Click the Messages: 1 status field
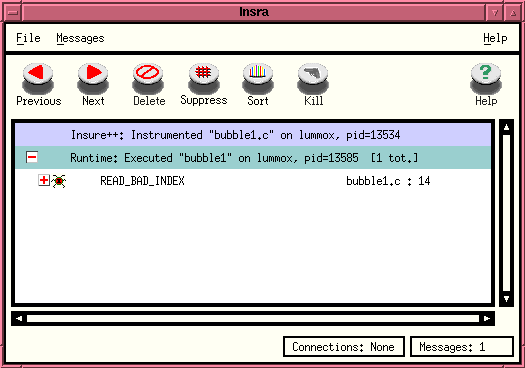Viewport: 525px width, 368px height. point(462,347)
